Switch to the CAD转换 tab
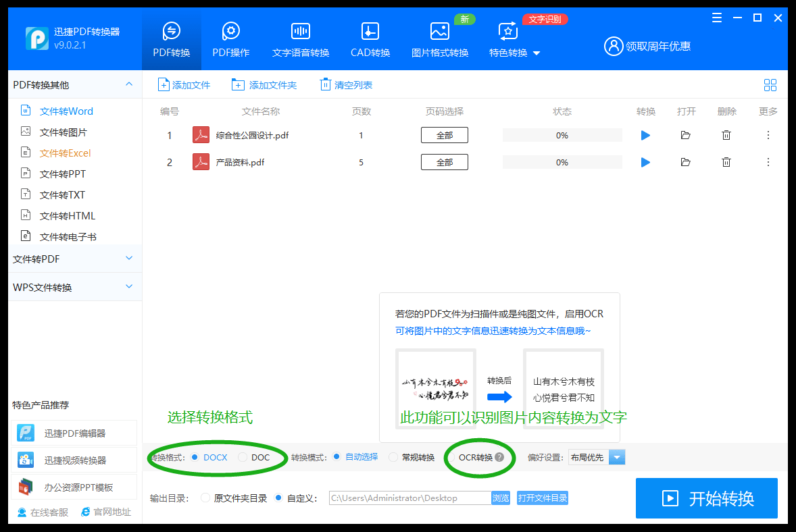Image resolution: width=796 pixels, height=532 pixels. tap(370, 38)
